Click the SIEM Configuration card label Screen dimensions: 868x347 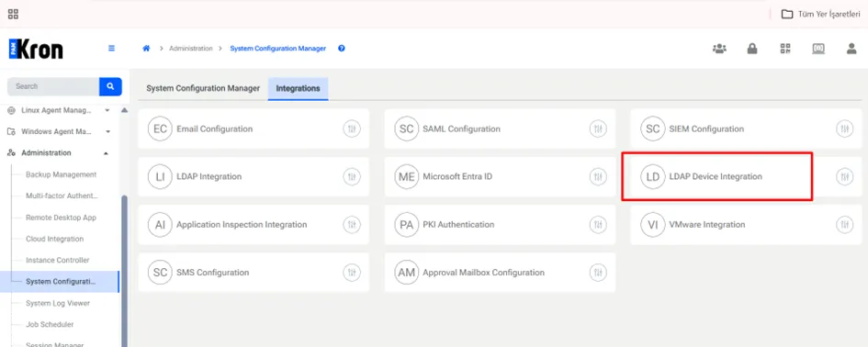coord(706,129)
